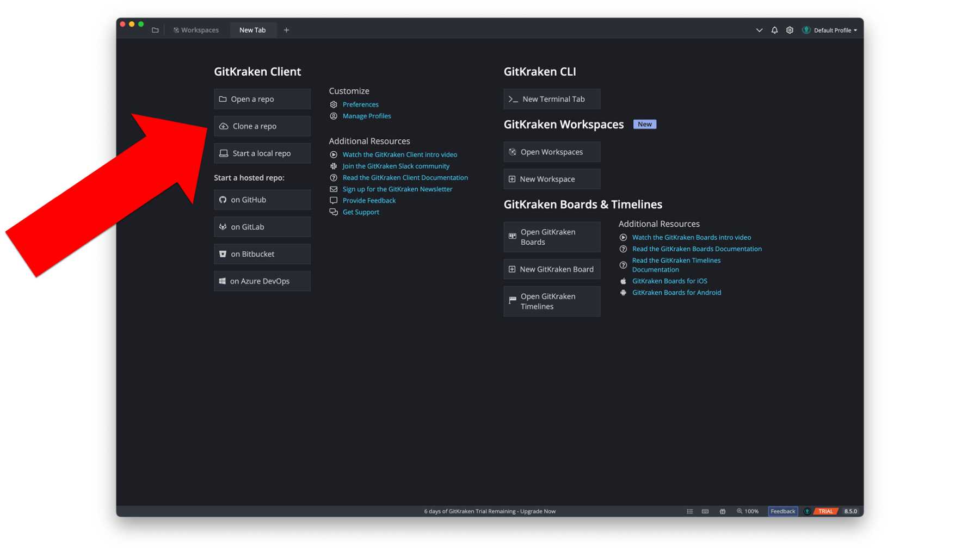980x551 pixels.
Task: Click the list icon in the status bar
Action: point(689,511)
